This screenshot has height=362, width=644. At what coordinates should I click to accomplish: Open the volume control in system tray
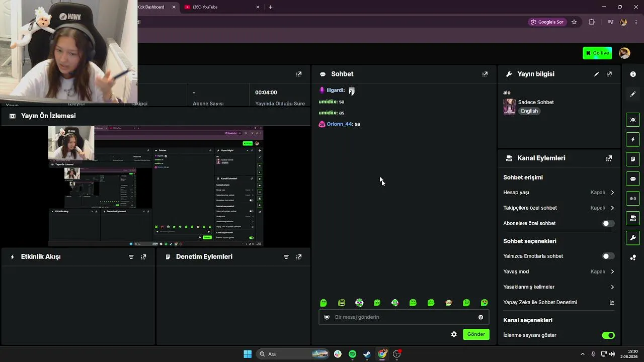click(x=612, y=354)
